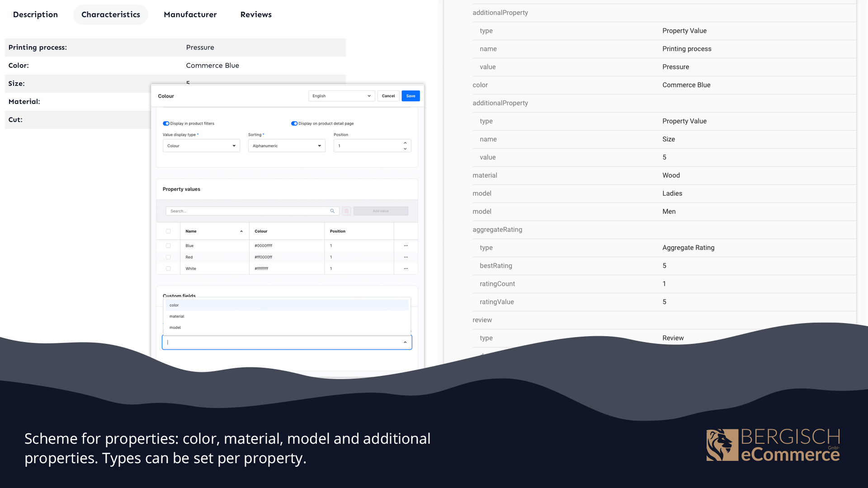Switch to the Manufacturer tab
The image size is (868, 488).
190,14
